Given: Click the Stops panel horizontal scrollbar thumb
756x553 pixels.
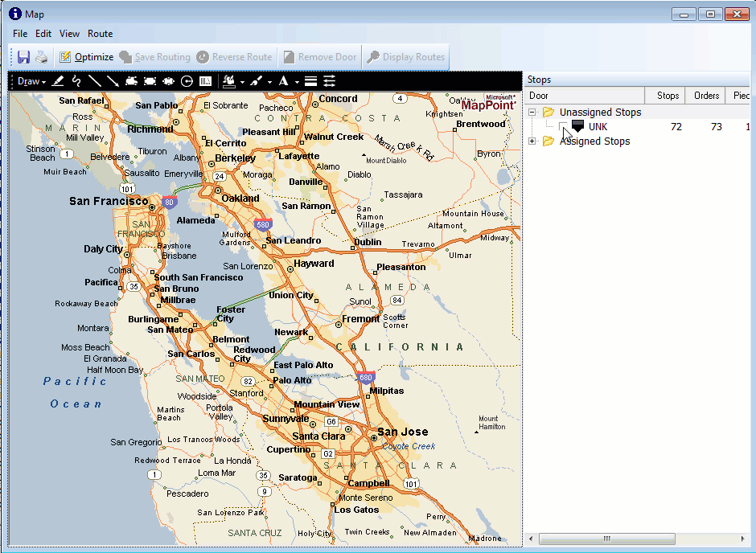Looking at the screenshot, I should 606,539.
